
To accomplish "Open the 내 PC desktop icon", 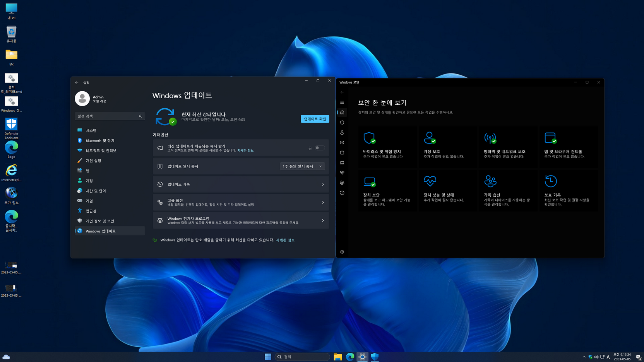I will 11,11.
